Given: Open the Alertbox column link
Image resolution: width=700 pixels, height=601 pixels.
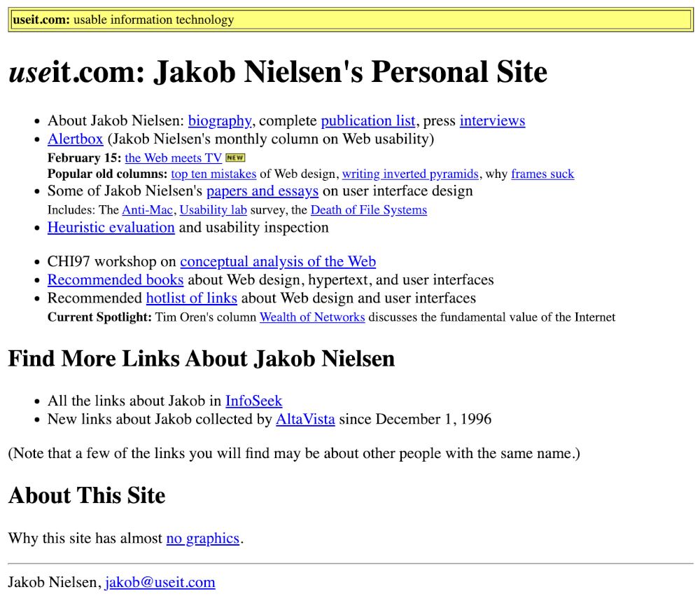Looking at the screenshot, I should point(76,139).
